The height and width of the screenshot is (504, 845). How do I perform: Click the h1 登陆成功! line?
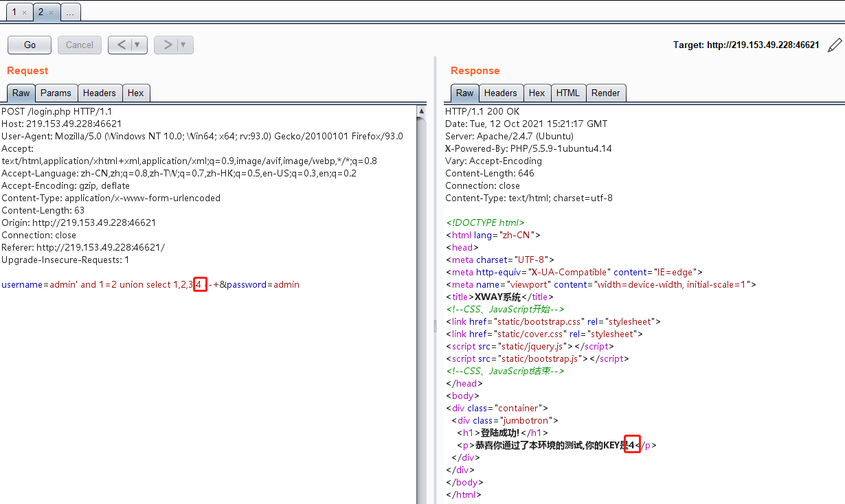coord(501,433)
